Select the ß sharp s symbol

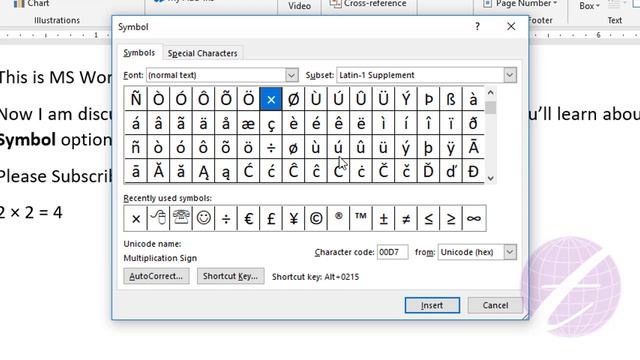point(451,99)
